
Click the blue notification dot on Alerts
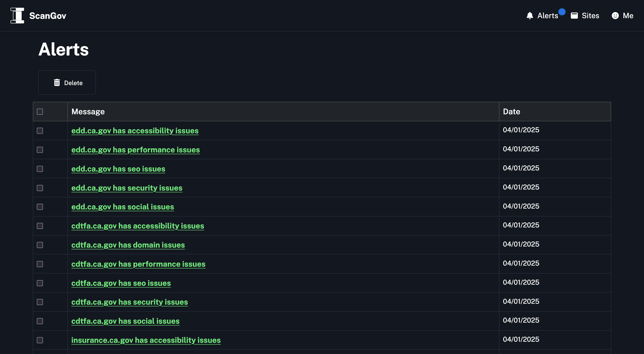(x=562, y=12)
